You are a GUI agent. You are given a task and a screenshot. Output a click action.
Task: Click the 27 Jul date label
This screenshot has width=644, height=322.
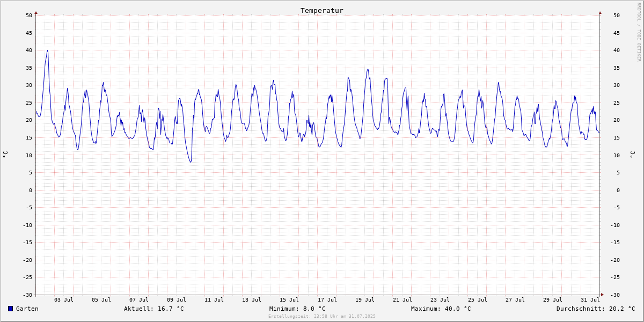click(515, 300)
